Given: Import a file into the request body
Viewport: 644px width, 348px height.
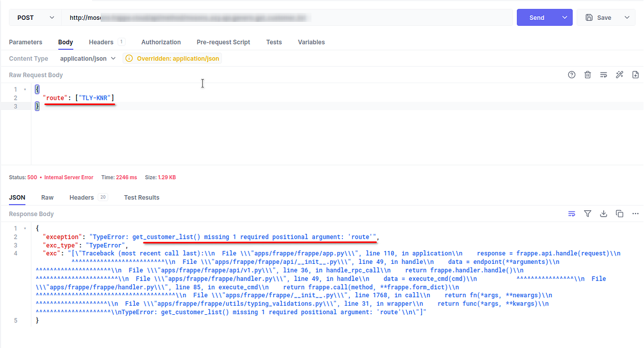Looking at the screenshot, I should (635, 75).
